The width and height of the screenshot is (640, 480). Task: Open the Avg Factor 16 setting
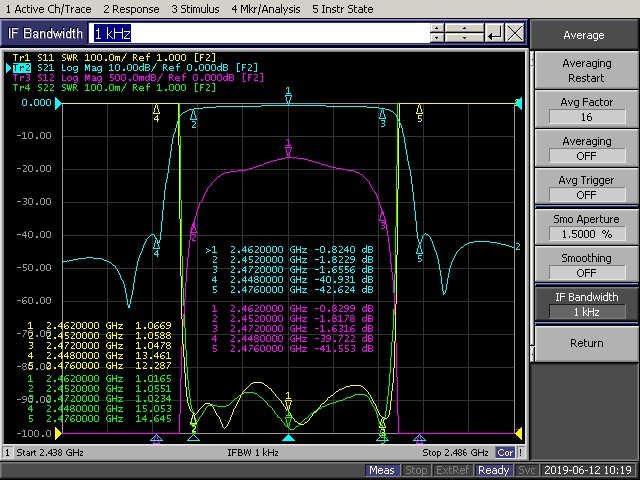point(586,110)
